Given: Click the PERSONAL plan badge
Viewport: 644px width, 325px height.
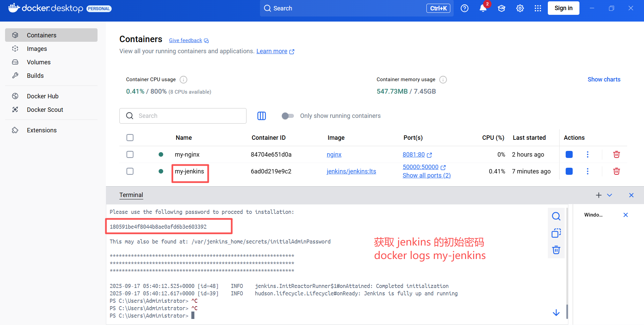Looking at the screenshot, I should (99, 9).
